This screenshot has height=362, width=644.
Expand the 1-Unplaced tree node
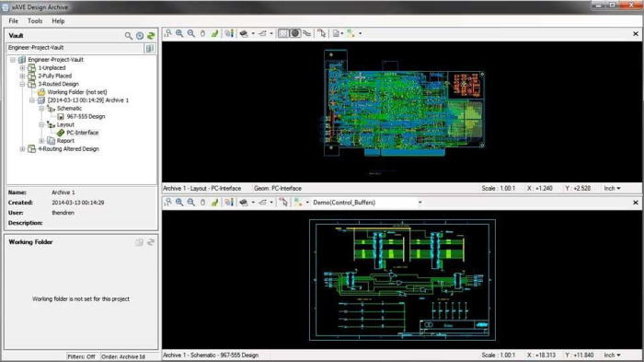[x=22, y=68]
